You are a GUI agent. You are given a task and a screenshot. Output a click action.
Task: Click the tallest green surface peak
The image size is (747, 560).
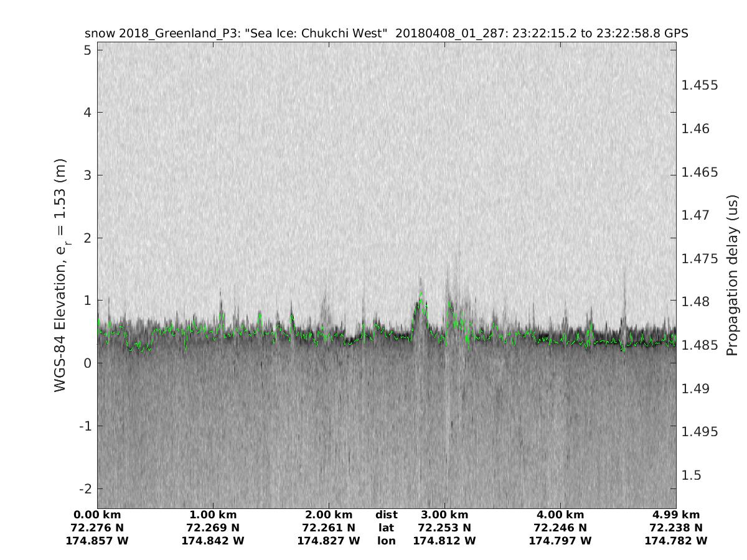tap(421, 294)
